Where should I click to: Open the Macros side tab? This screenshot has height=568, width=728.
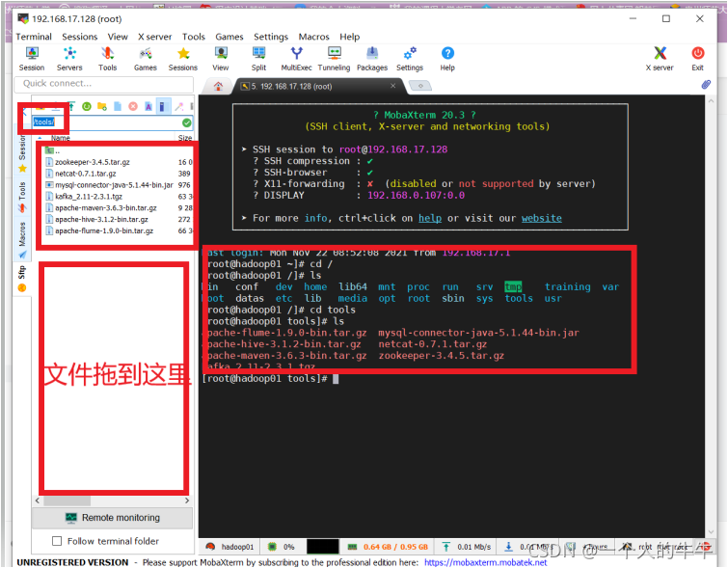(22, 240)
